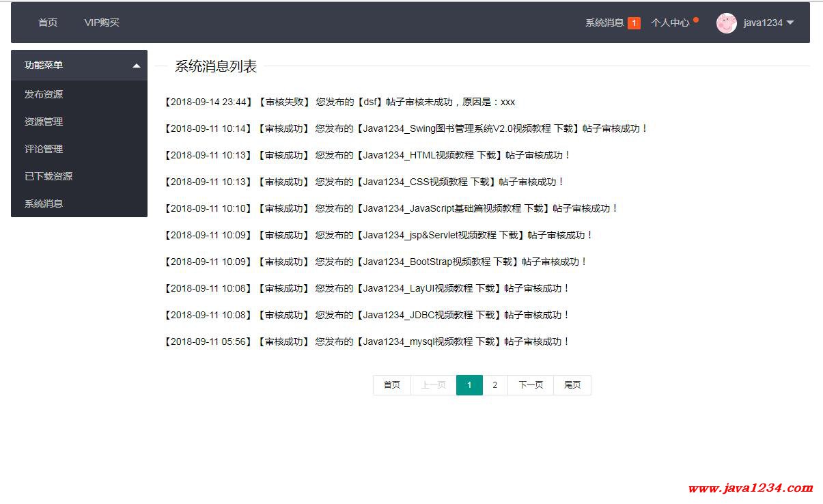This screenshot has width=823, height=504.
Task: Click the BootStrap视频教程 message
Action: pos(376,262)
